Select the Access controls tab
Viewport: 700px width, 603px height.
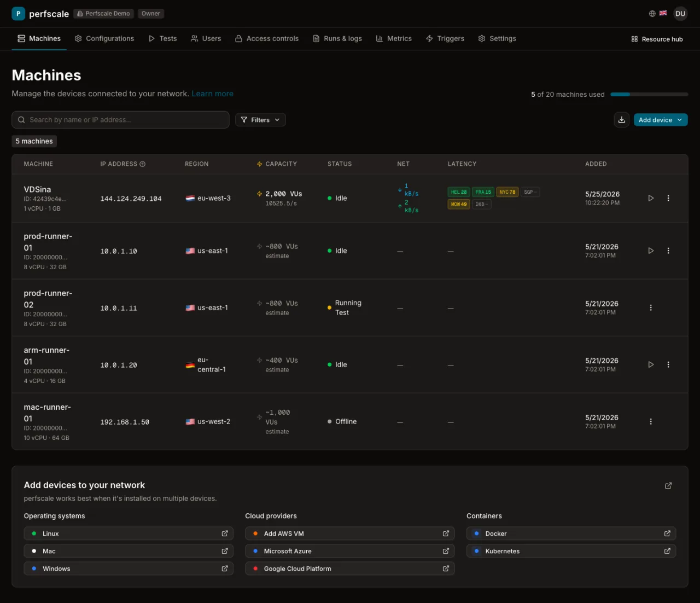click(267, 39)
